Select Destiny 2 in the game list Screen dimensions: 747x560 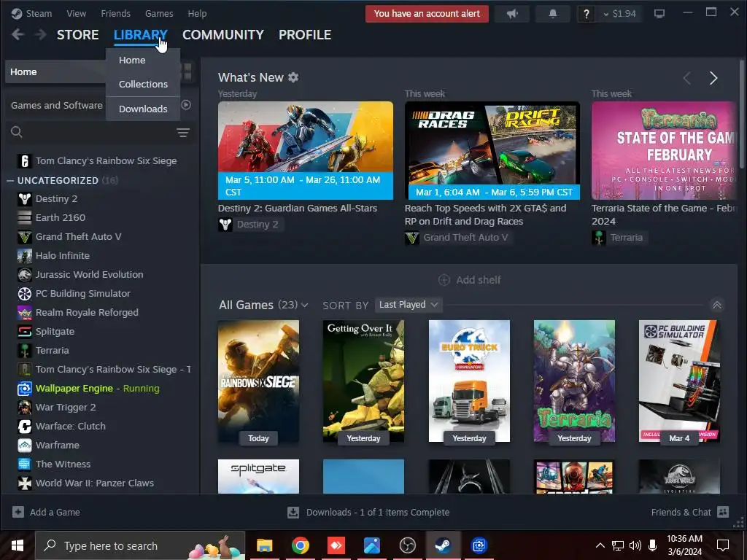[x=56, y=198]
